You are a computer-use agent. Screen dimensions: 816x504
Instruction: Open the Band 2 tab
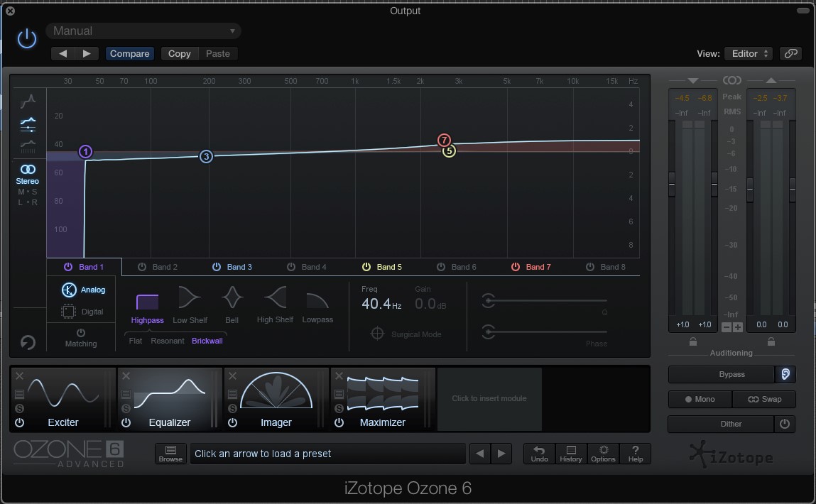(158, 267)
